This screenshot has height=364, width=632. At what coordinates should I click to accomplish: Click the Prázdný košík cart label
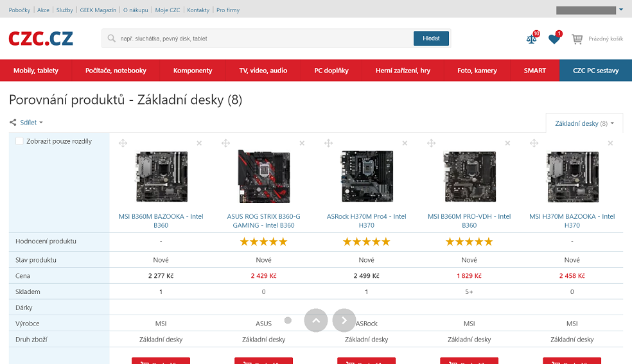(606, 39)
